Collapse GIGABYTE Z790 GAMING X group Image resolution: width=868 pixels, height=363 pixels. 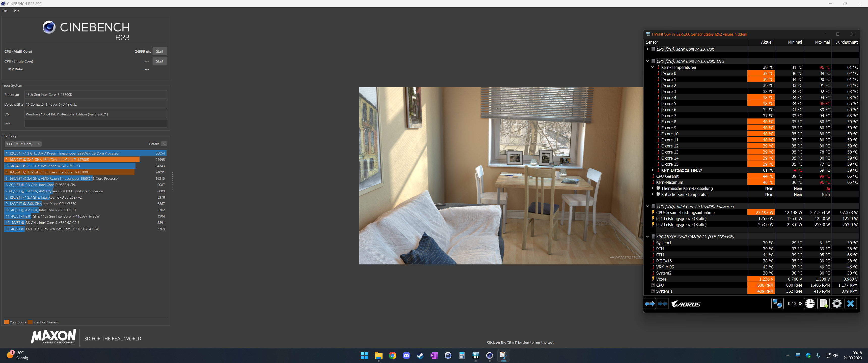pyautogui.click(x=647, y=237)
